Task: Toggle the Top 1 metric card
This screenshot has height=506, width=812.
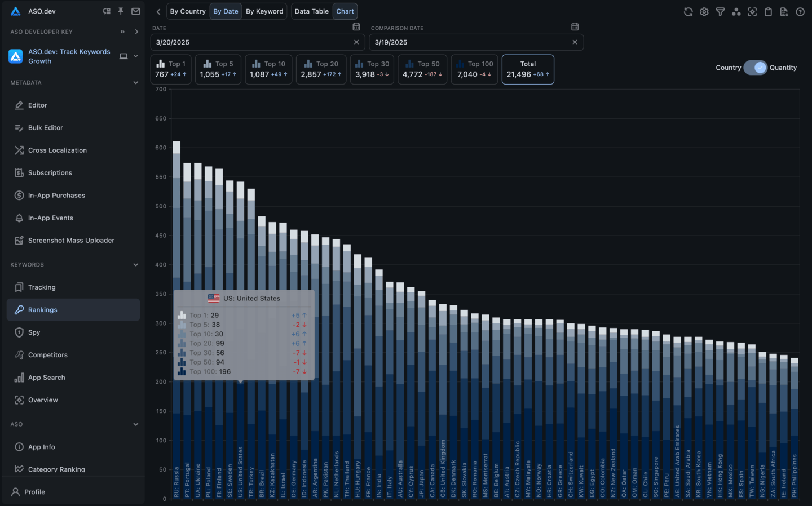Action: click(170, 69)
